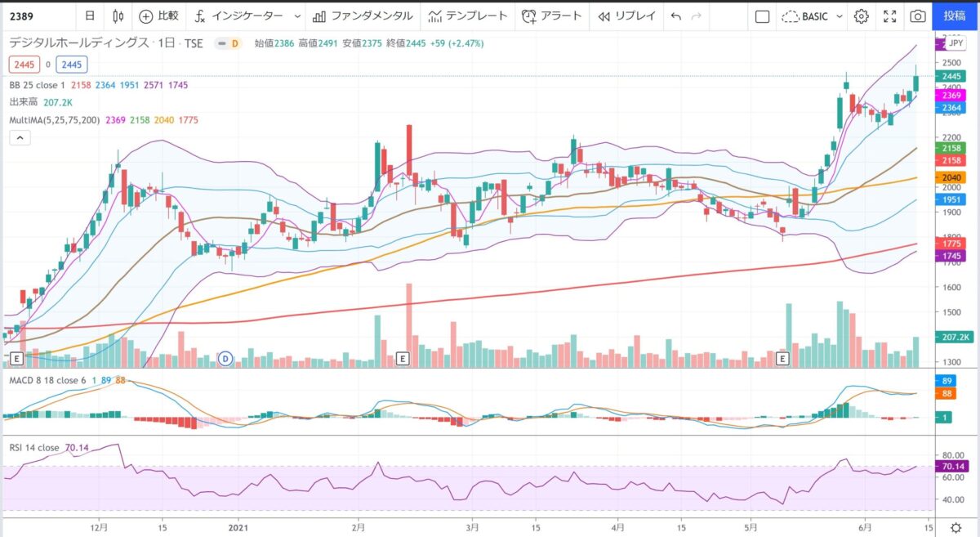
Task: Click the 4月 date label on time axis
Action: [617, 528]
